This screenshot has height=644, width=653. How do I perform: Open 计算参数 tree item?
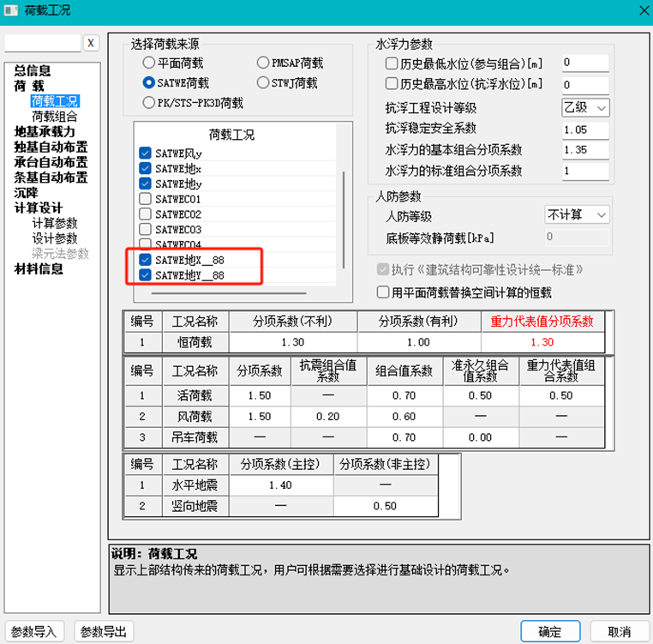pos(55,223)
